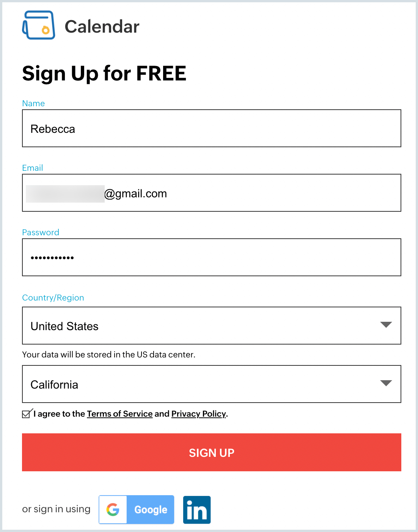Open the Terms of Service link
The height and width of the screenshot is (532, 418).
pos(120,414)
